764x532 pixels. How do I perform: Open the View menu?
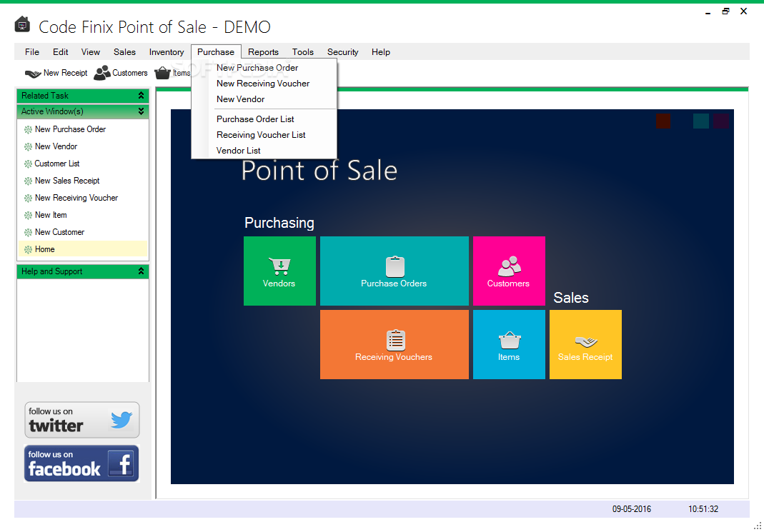91,52
